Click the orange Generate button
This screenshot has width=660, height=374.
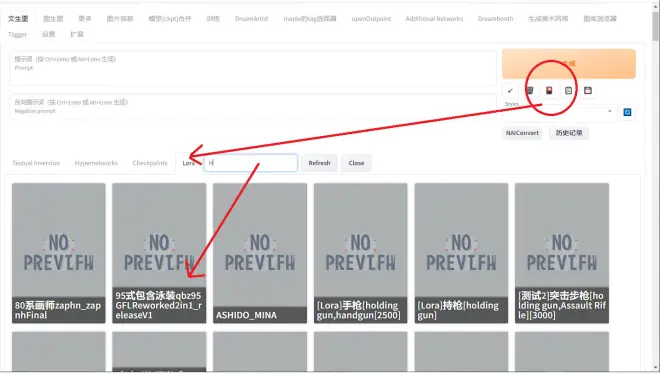[x=569, y=64]
